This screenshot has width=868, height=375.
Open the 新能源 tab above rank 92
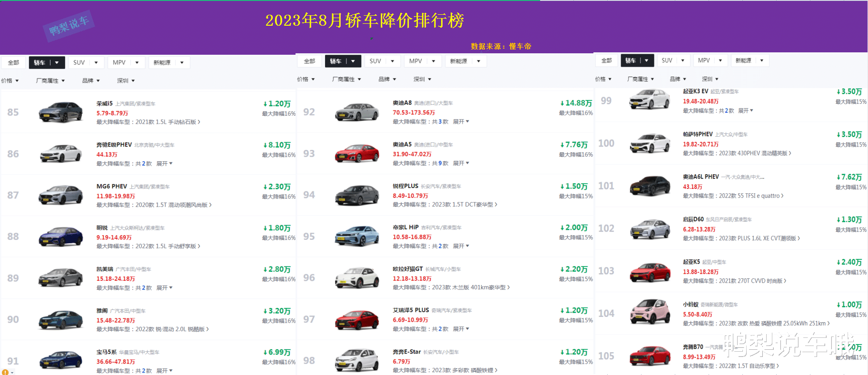(465, 61)
